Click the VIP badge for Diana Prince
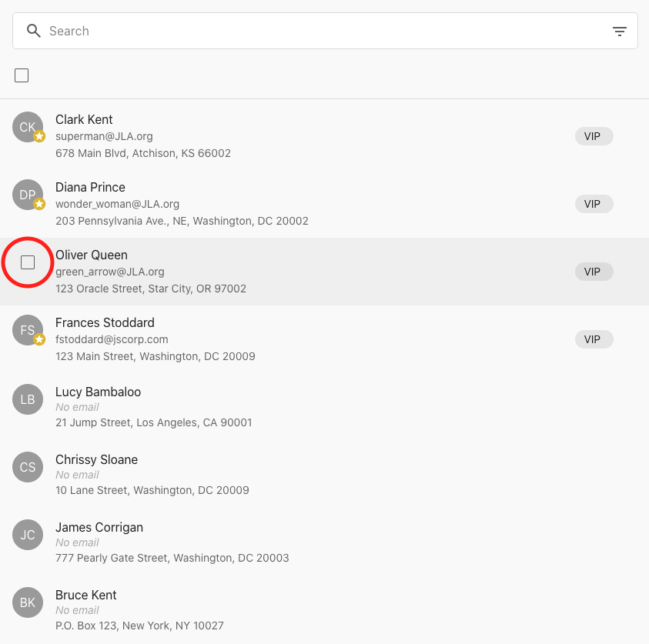The height and width of the screenshot is (644, 649). pos(593,204)
